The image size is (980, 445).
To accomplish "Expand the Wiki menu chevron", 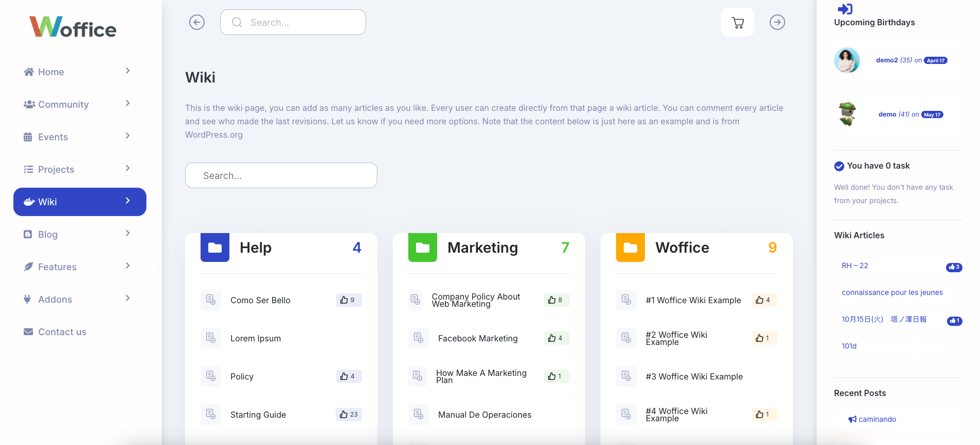I will 128,201.
